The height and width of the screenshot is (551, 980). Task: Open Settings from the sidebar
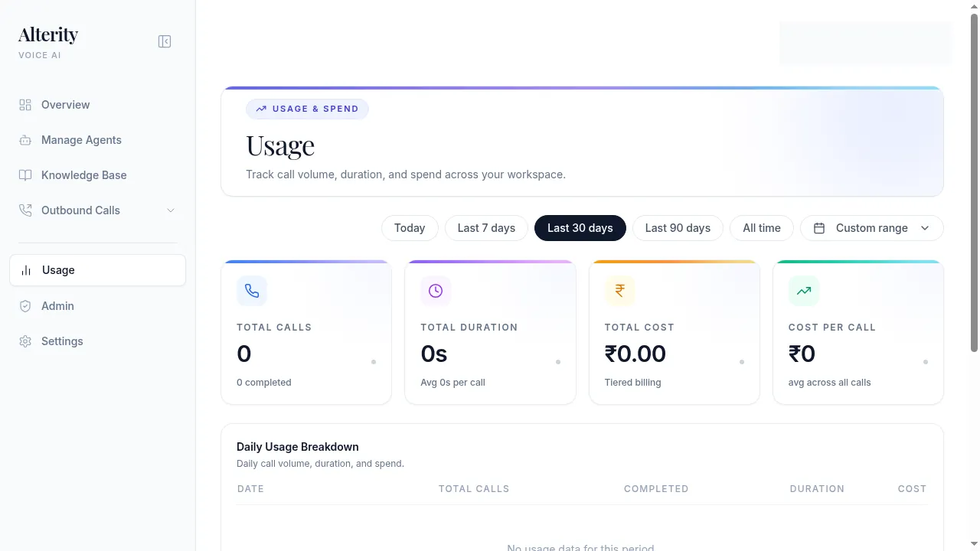97,341
